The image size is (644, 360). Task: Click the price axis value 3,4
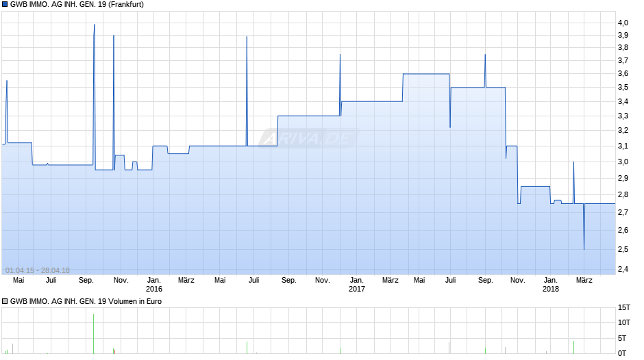click(623, 102)
